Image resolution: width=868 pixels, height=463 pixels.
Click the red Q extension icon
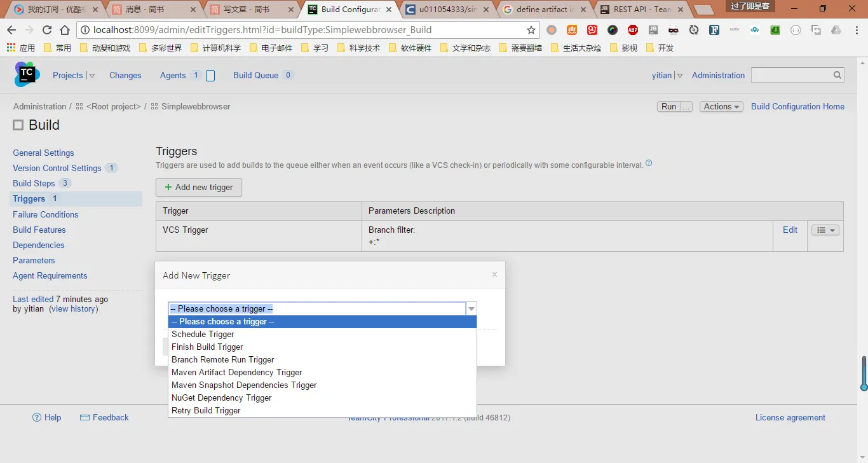(x=592, y=30)
